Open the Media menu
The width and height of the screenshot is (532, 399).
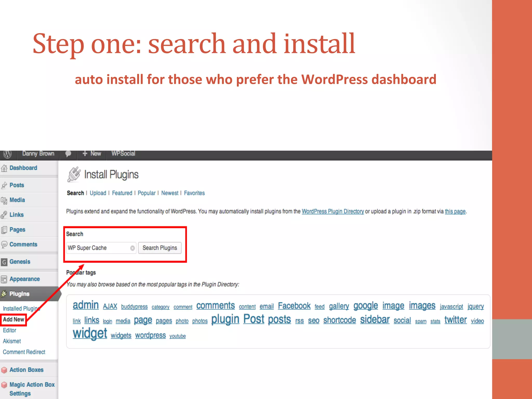17,200
